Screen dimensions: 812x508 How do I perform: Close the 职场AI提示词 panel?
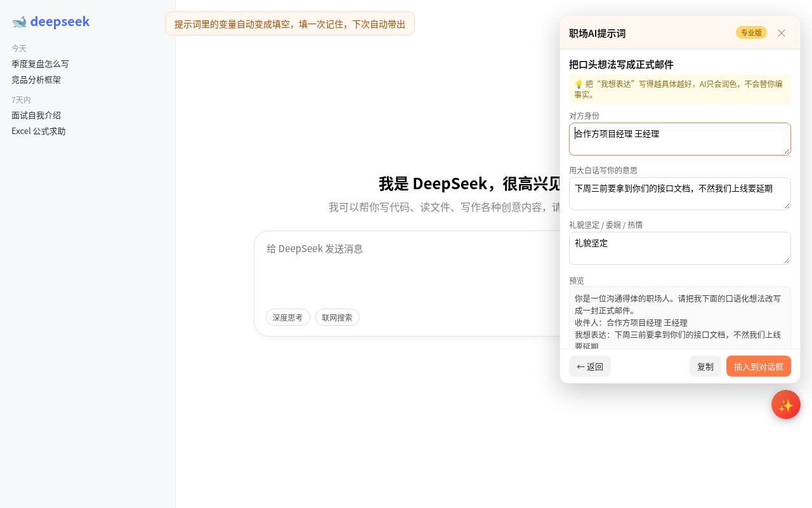pos(782,33)
